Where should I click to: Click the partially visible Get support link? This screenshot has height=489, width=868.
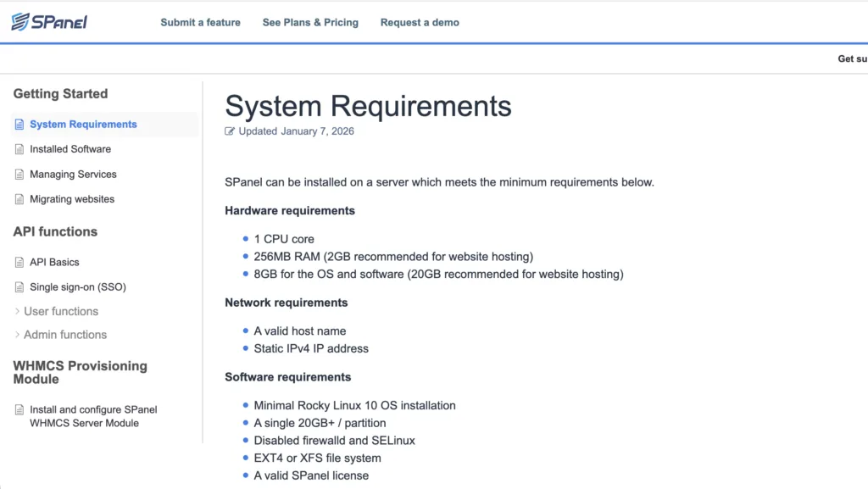853,58
